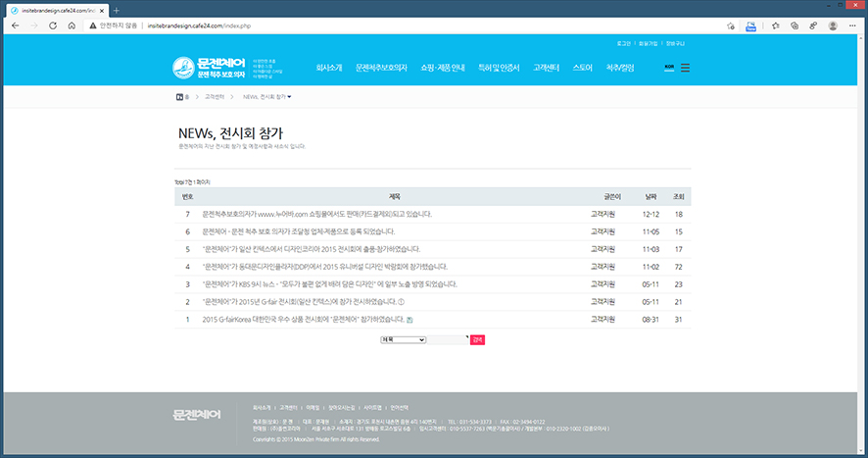Image resolution: width=868 pixels, height=458 pixels.
Task: Click the attachment icon on post 1
Action: click(x=410, y=320)
